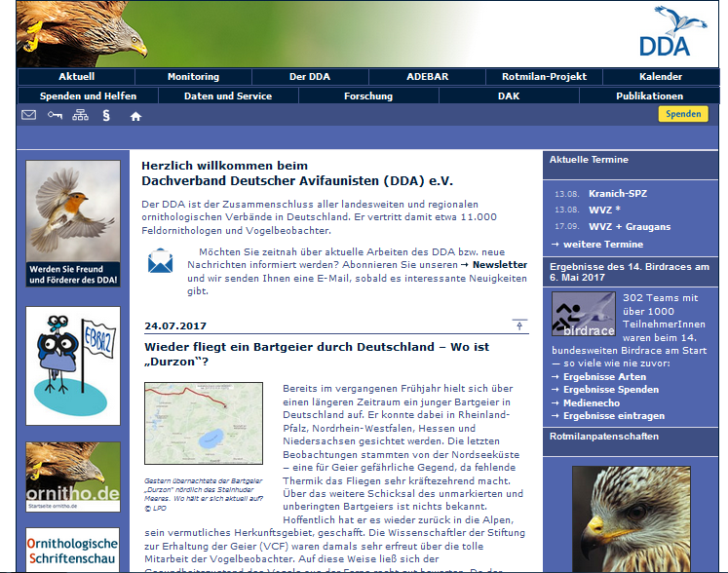Viewport: 728px width, 573px height.
Task: Click Ergebnisse des 14. Birdraces heading
Action: (630, 272)
